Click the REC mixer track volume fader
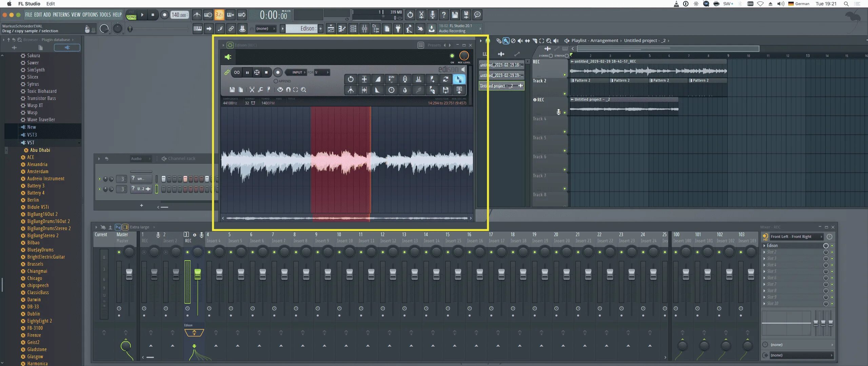This screenshot has width=868, height=366. point(198,274)
